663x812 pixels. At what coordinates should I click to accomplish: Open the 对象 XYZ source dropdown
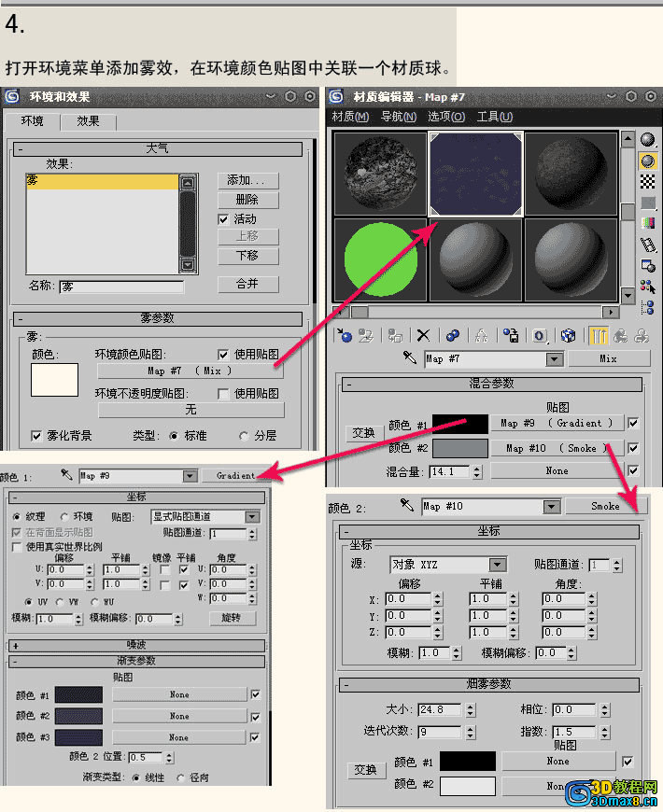pyautogui.click(x=497, y=565)
